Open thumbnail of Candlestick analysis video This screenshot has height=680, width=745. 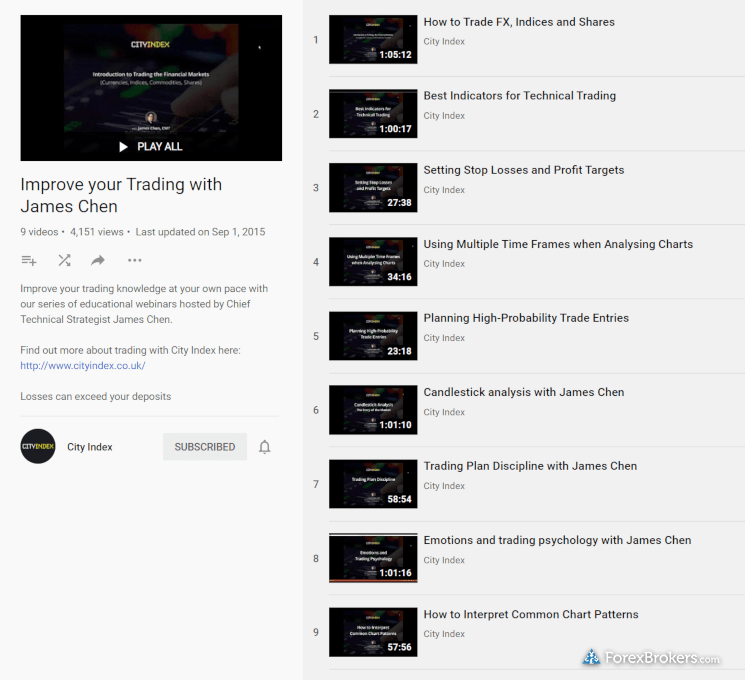(x=373, y=410)
